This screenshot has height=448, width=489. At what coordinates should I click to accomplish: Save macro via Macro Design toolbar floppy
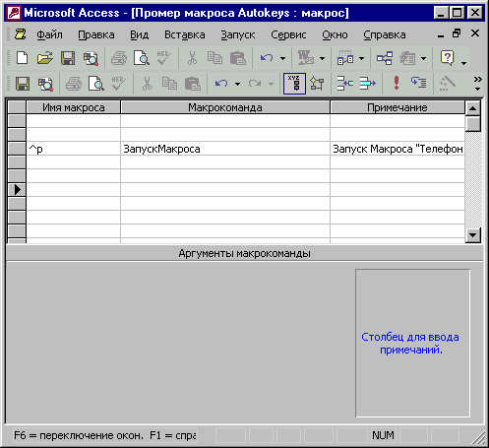click(x=23, y=84)
